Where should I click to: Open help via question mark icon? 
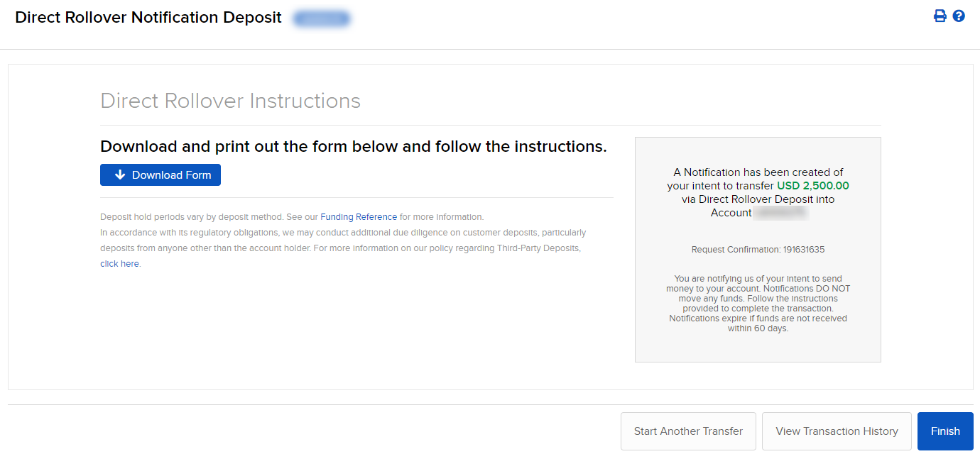959,16
